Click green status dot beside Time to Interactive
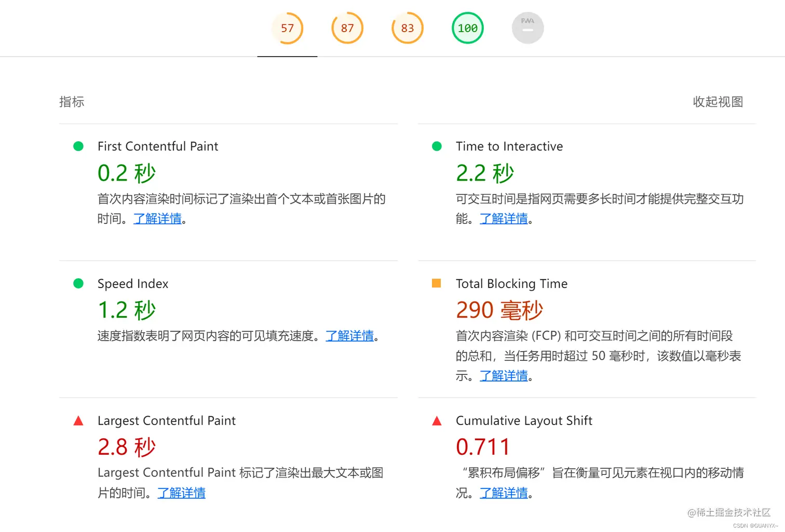 point(437,146)
